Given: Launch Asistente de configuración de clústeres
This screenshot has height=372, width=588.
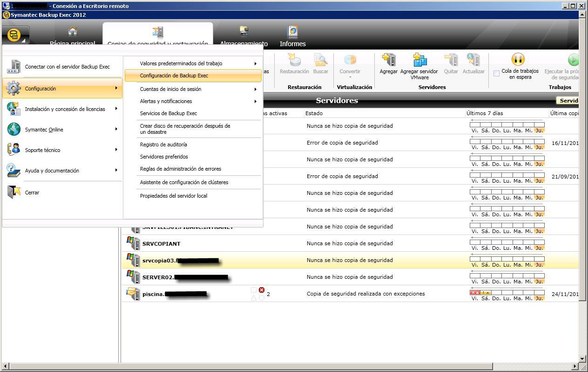Looking at the screenshot, I should coord(193,182).
